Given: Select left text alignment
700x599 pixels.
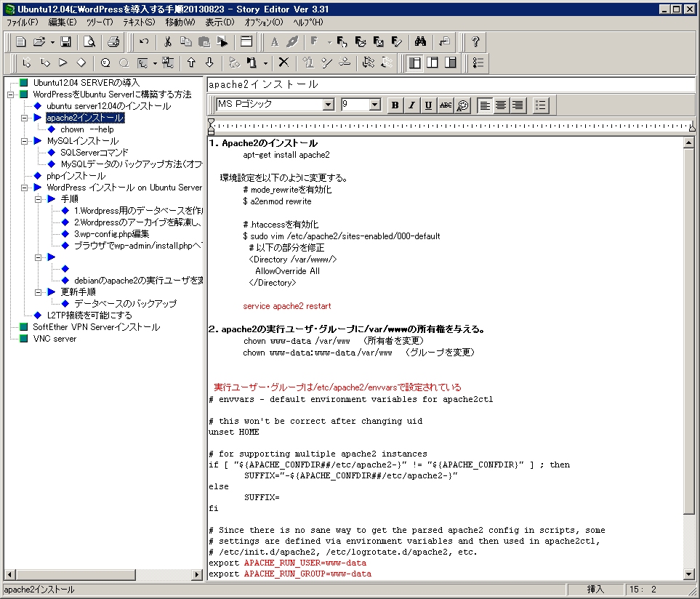Looking at the screenshot, I should [x=484, y=105].
